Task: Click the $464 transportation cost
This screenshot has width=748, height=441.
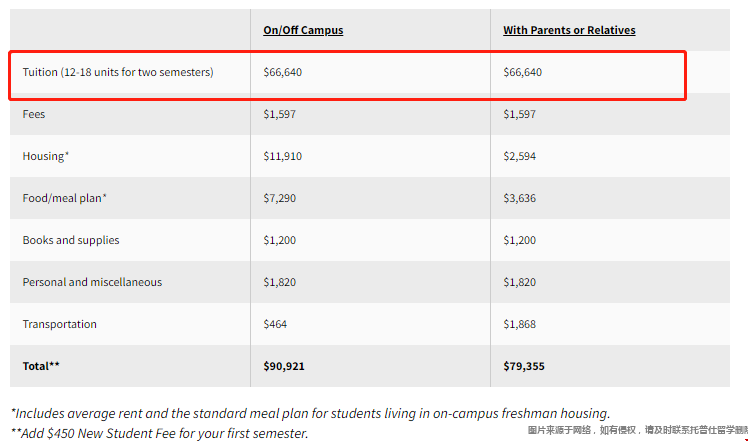Action: point(275,324)
